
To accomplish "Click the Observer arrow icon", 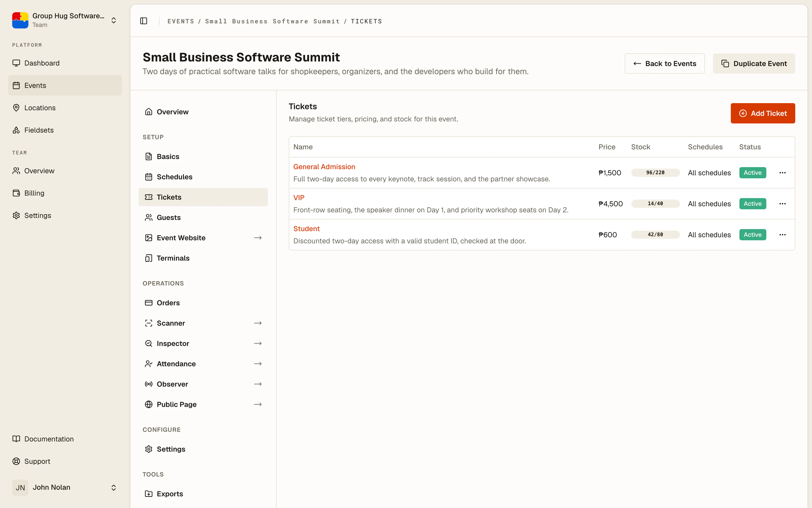I will pos(258,384).
